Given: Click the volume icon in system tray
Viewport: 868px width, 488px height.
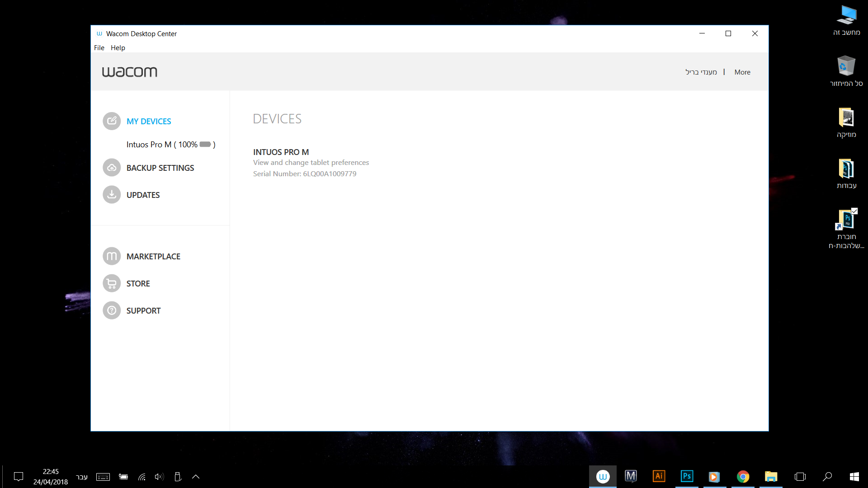Looking at the screenshot, I should pyautogui.click(x=159, y=477).
